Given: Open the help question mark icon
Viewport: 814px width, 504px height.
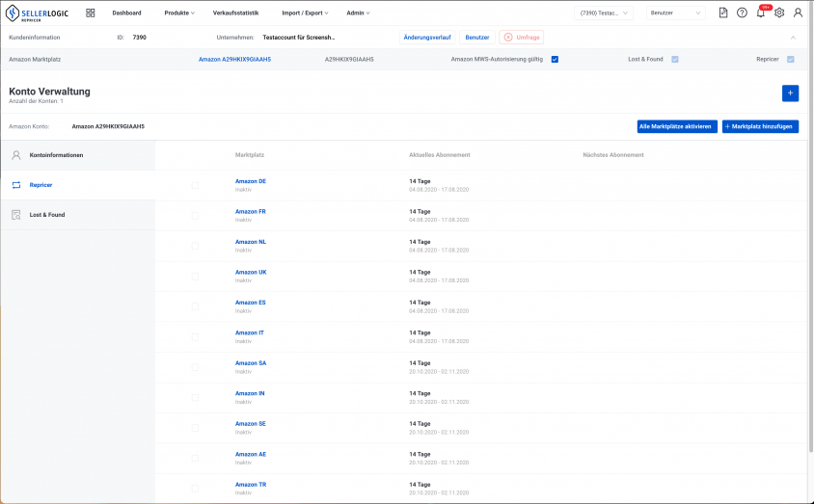Looking at the screenshot, I should [x=742, y=13].
